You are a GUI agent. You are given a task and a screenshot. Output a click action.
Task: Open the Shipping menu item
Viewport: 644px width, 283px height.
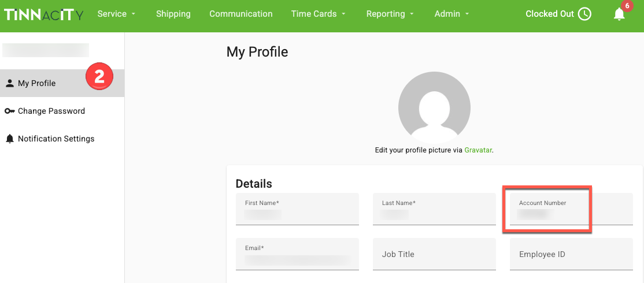pos(173,14)
